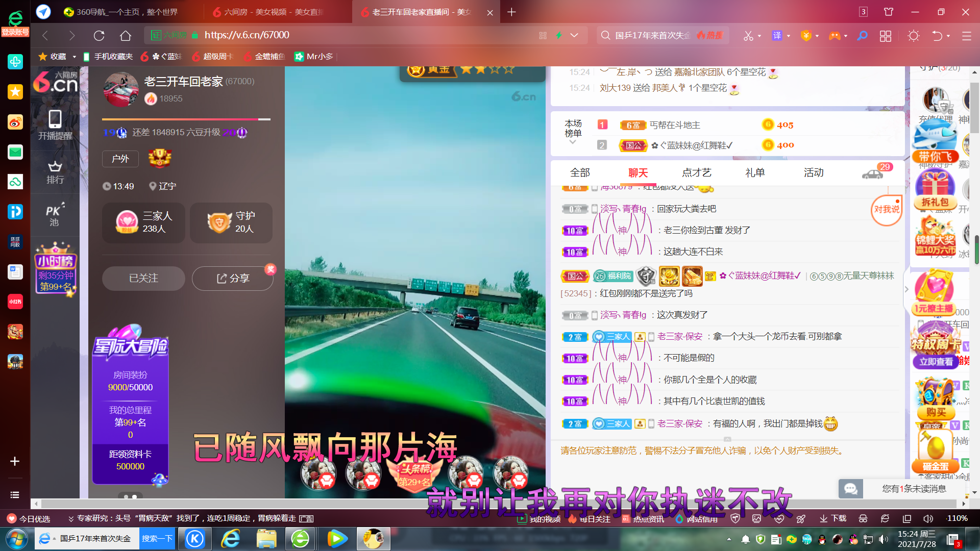Click the browser refresh icon

pyautogui.click(x=99, y=35)
